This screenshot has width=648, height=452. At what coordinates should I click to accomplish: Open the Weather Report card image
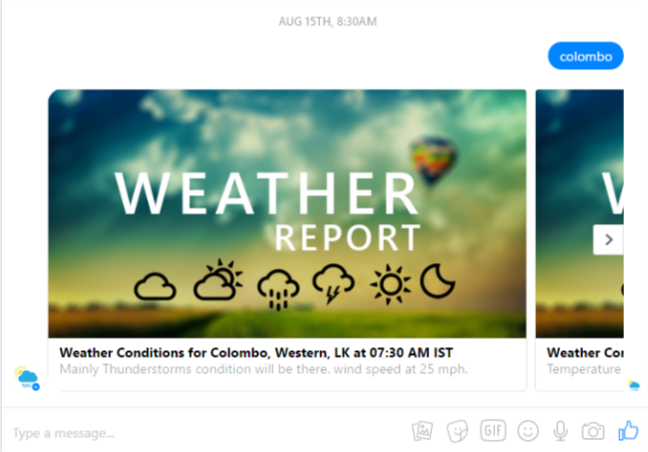click(x=287, y=214)
